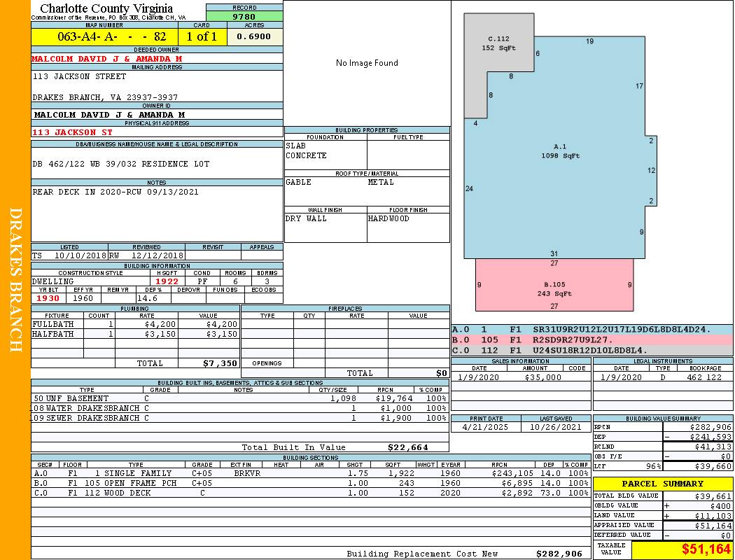Click the green record number 9780
Screen dimensions: 735x560
[x=244, y=17]
